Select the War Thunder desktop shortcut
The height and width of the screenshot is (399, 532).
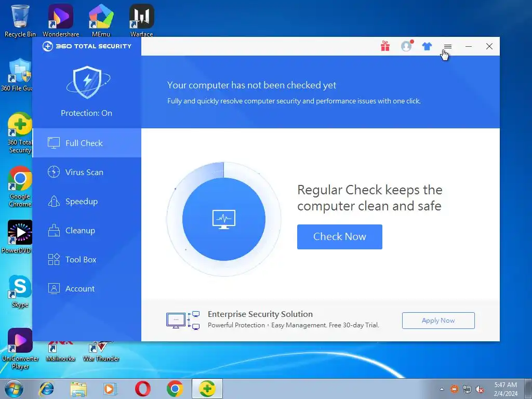[x=101, y=352]
